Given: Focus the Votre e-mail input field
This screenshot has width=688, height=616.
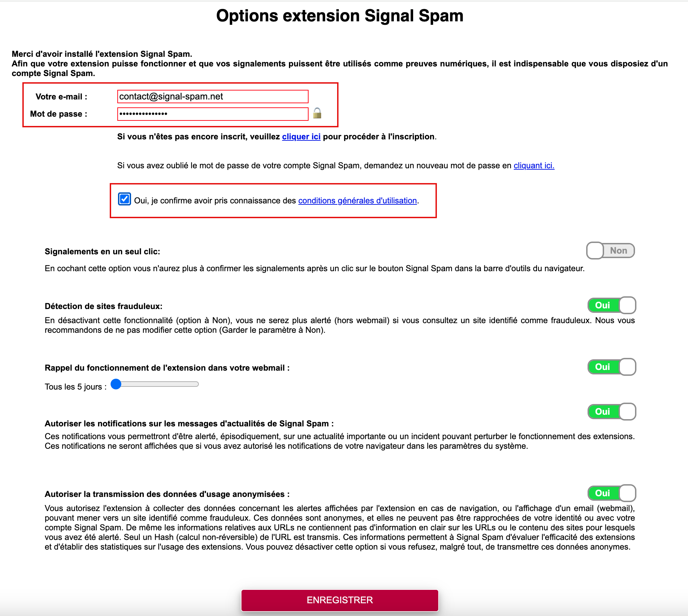Looking at the screenshot, I should [213, 96].
